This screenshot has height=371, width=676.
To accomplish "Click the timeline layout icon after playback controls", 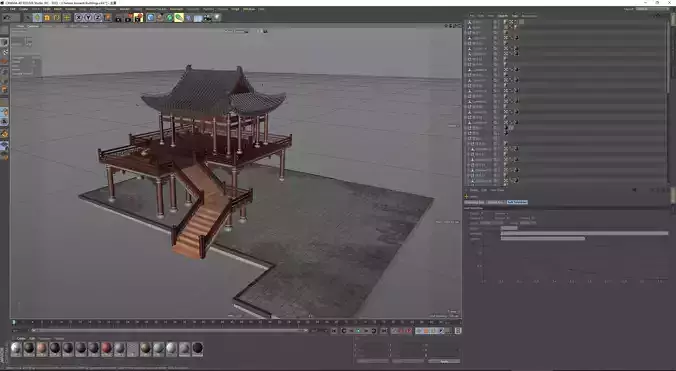I will click(x=458, y=330).
